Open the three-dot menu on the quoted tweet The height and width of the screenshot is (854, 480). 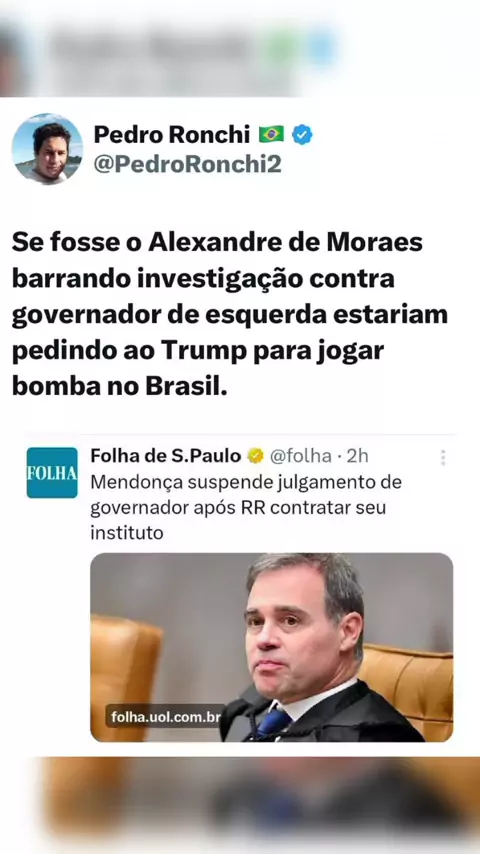pos(443,458)
